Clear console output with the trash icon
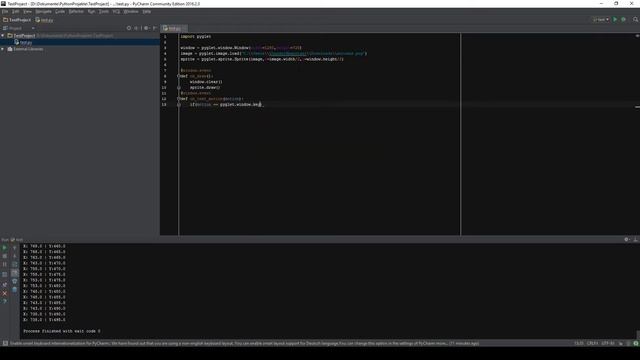This screenshot has height=360, width=640. (15, 289)
